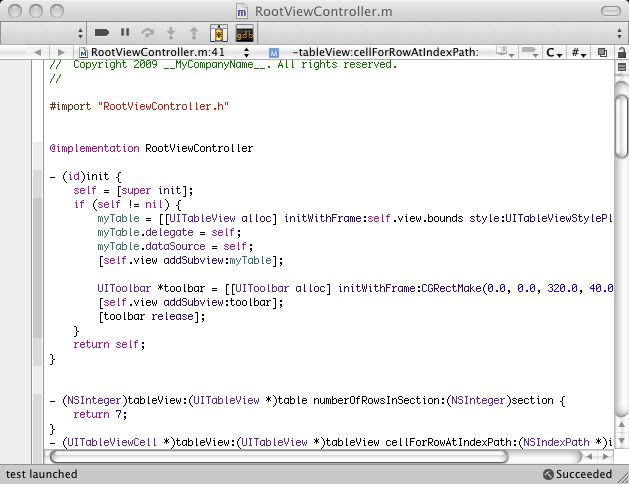
Task: Click the 'myTable.delegate = self;' line
Action: click(169, 233)
